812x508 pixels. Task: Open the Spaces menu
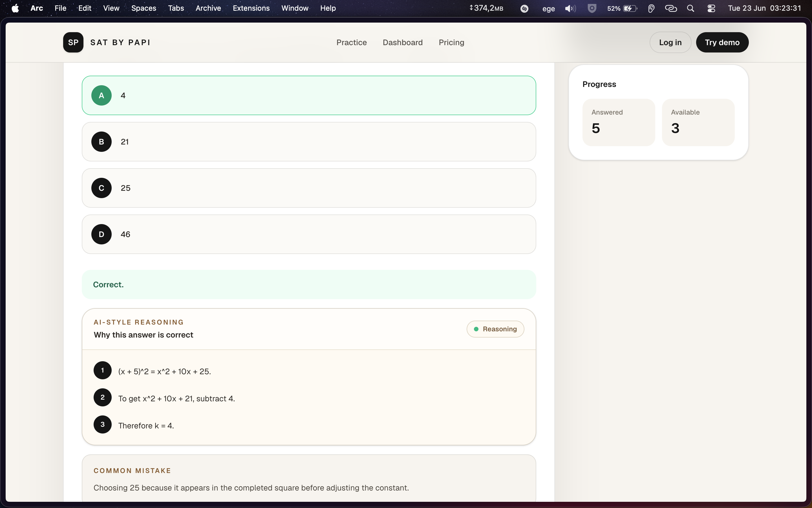(x=144, y=8)
